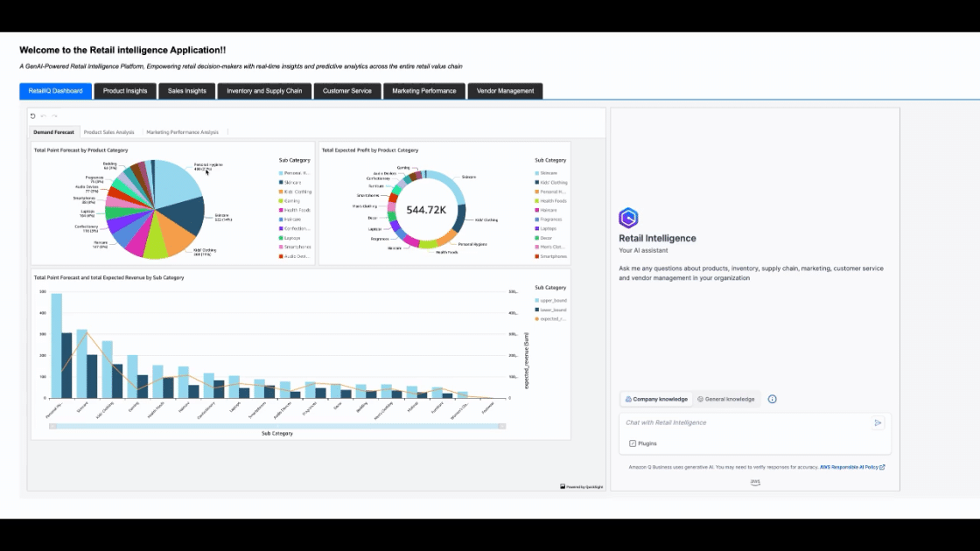Click the Welcome to the Retail intelligence heading

pyautogui.click(x=122, y=50)
